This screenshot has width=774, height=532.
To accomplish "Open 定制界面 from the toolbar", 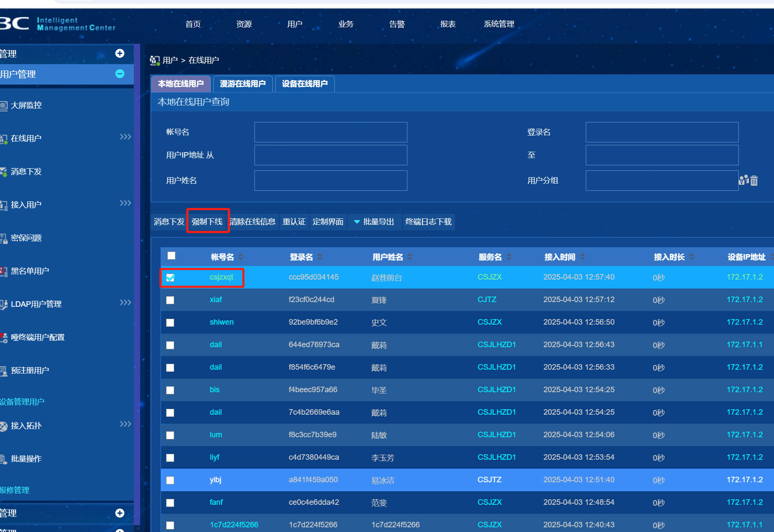I will point(328,222).
